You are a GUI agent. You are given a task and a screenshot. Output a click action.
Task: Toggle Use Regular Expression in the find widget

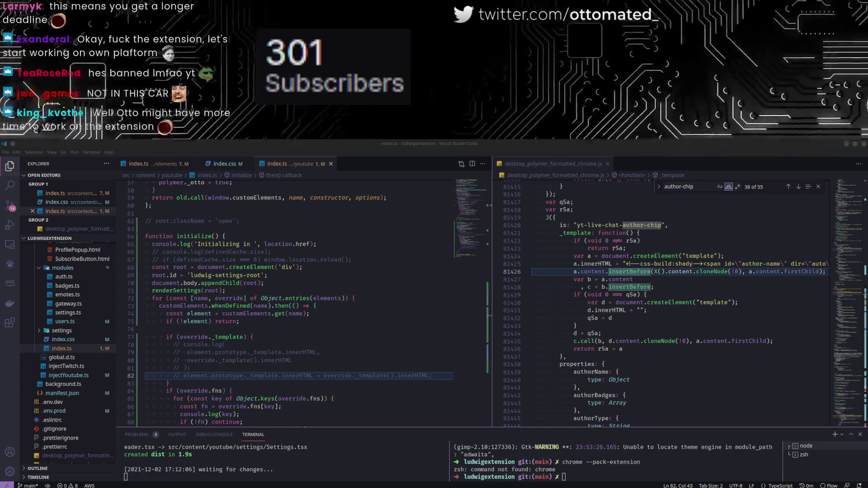pos(737,187)
